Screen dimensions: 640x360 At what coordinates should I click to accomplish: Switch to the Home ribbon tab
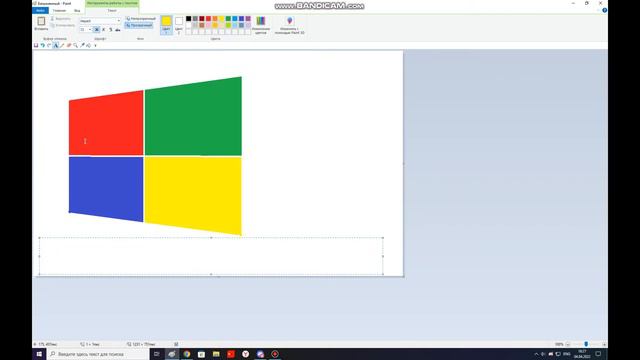[x=59, y=11]
